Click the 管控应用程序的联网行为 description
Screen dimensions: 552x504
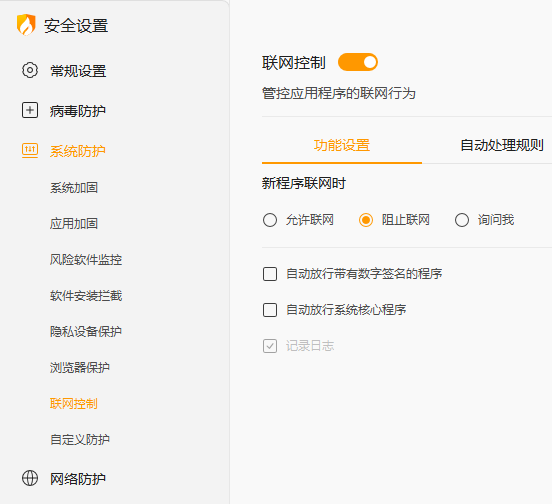(339, 94)
